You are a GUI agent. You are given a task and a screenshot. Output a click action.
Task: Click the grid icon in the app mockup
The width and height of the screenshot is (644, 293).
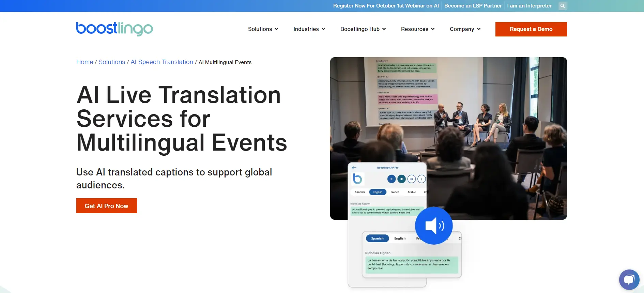[412, 179]
